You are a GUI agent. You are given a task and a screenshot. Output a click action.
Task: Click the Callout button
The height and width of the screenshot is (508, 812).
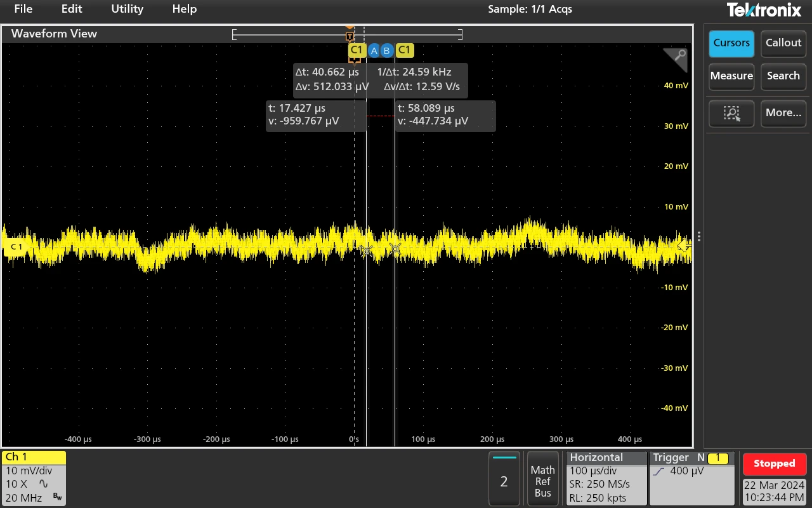(783, 43)
